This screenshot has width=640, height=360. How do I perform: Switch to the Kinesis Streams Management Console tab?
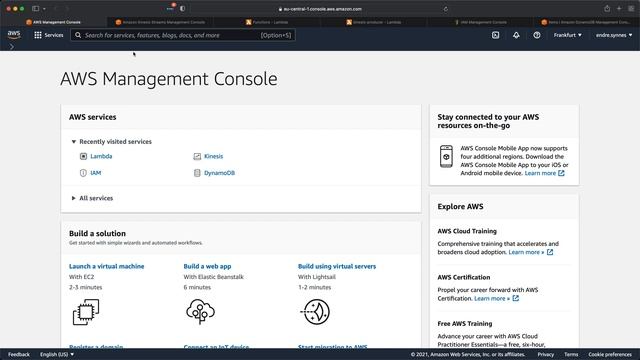[x=160, y=22]
